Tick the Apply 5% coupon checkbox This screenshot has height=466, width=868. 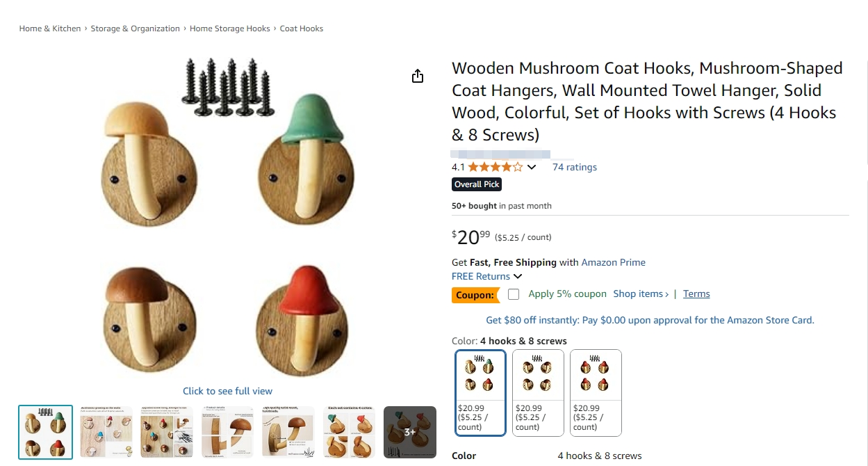(514, 294)
